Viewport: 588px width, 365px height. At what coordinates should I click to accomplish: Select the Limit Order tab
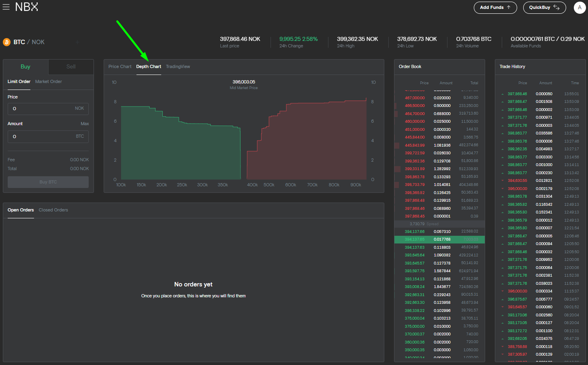[19, 82]
